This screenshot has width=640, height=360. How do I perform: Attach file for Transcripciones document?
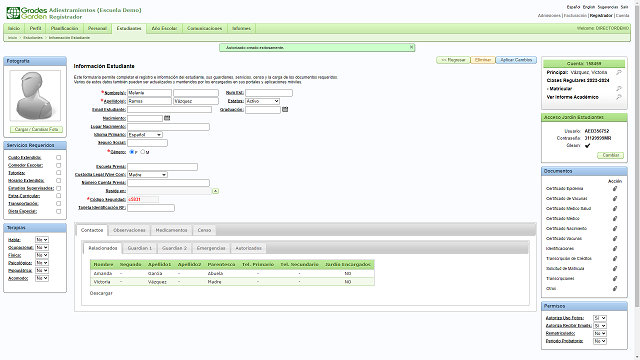click(x=615, y=278)
